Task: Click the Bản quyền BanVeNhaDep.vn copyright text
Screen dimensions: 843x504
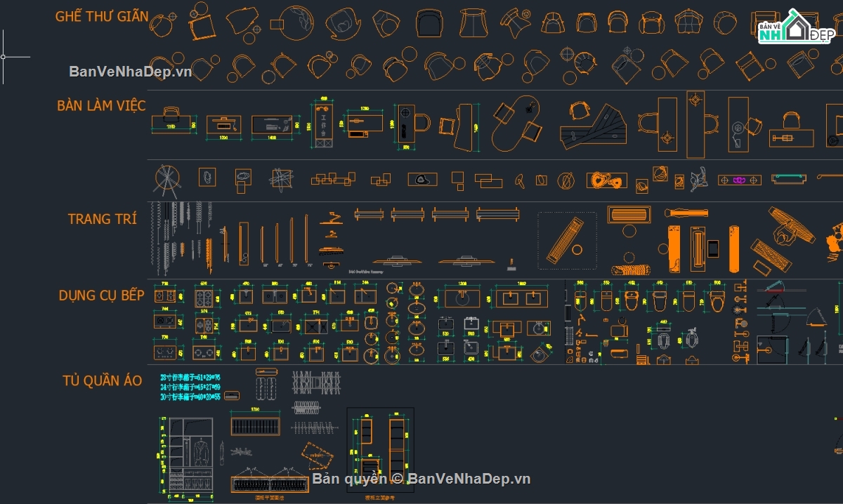Action: (x=421, y=479)
